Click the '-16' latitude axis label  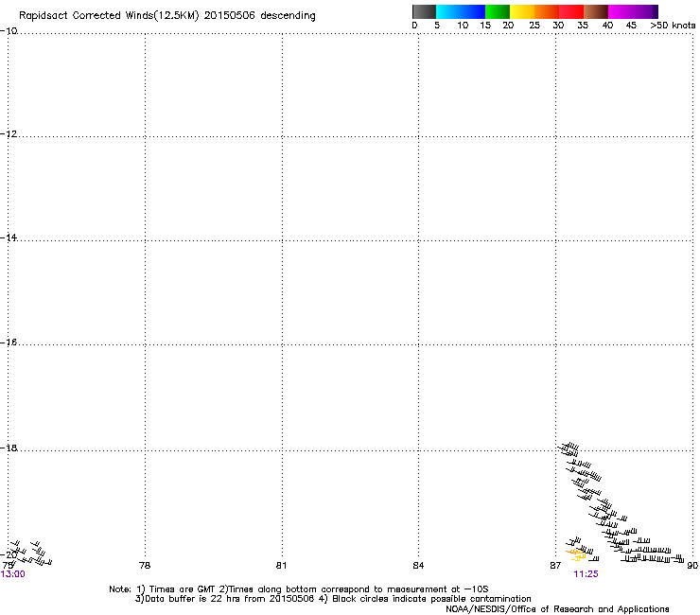(9, 343)
